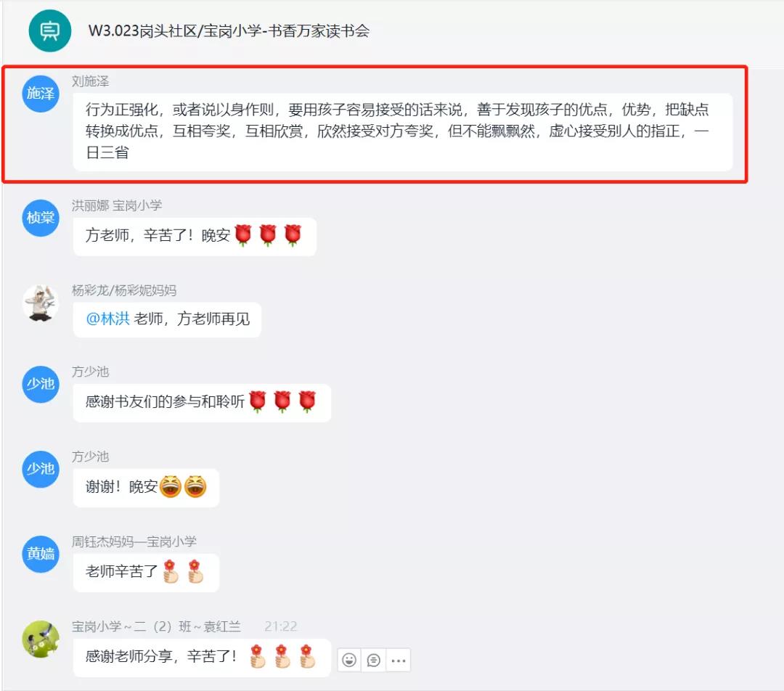Click the 黄嫱 avatar of 周钰杰妈妈
Image resolution: width=784 pixels, height=691 pixels.
pyautogui.click(x=41, y=554)
